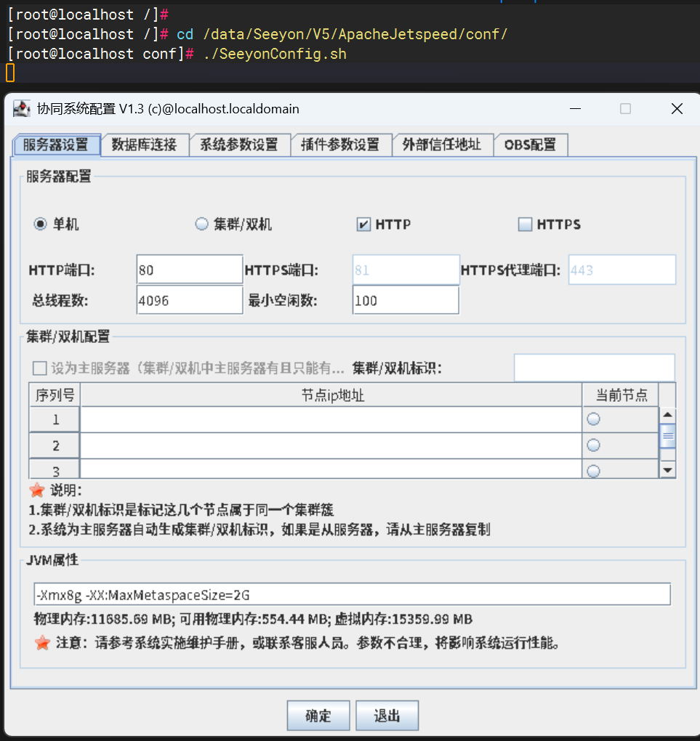700x741 pixels.
Task: Tick the 设为主服务器 checkbox
Action: coord(40,368)
